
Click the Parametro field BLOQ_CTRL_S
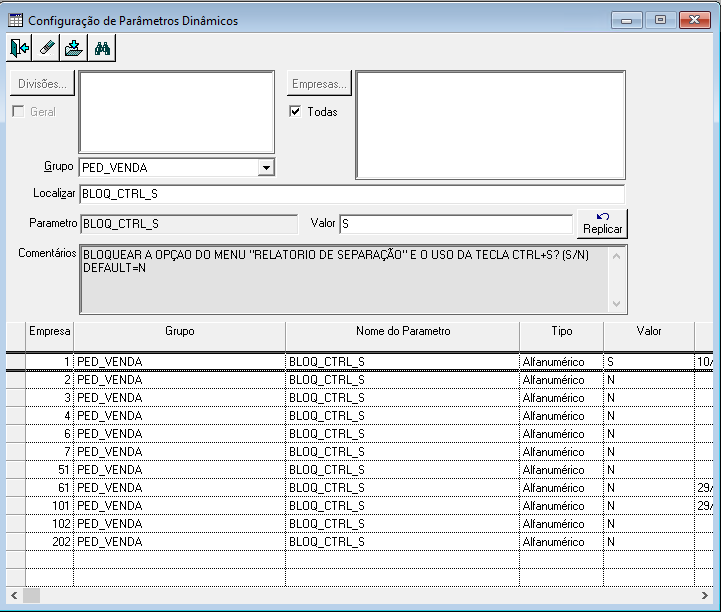coord(189,224)
